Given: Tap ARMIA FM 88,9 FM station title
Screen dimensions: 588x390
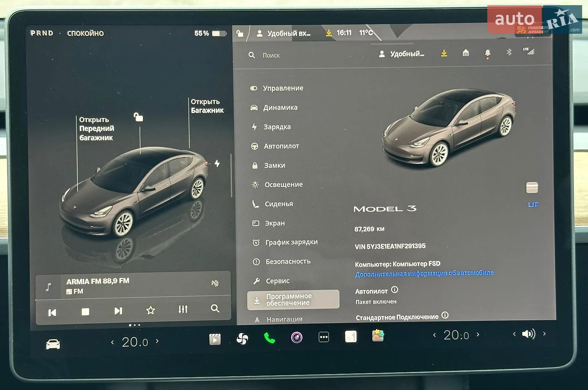Looking at the screenshot, I should pyautogui.click(x=98, y=281).
